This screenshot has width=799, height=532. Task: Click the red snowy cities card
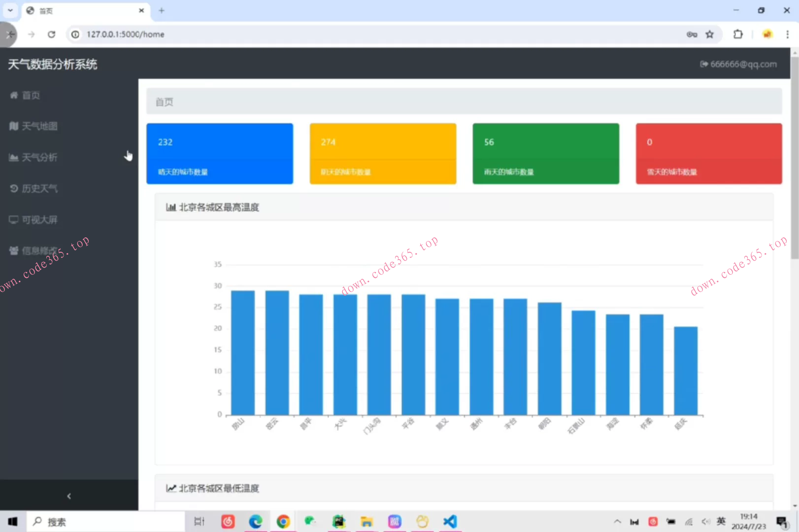708,154
